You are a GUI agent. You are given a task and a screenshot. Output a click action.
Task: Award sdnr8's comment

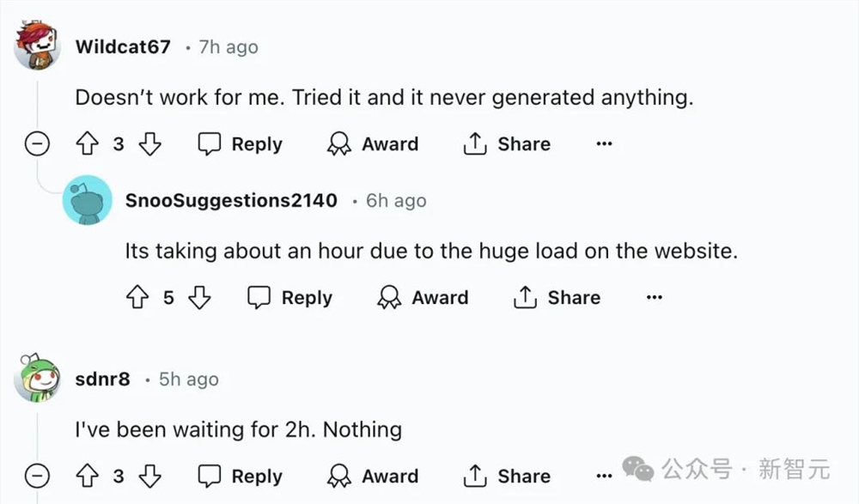tap(373, 477)
